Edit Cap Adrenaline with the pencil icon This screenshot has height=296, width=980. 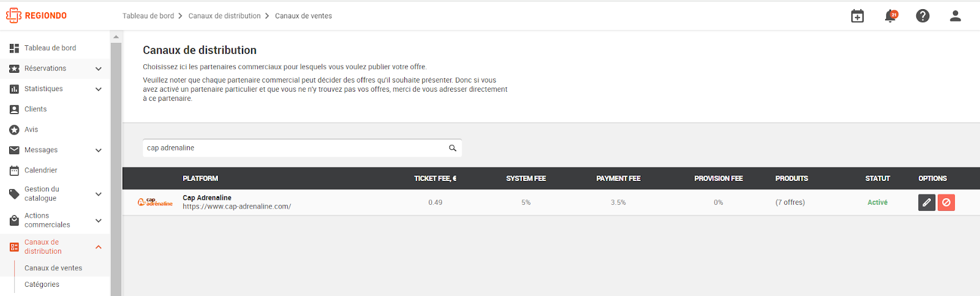tap(927, 202)
